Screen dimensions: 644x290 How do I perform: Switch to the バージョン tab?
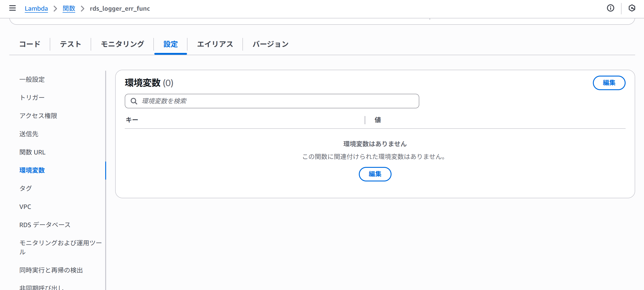click(270, 44)
